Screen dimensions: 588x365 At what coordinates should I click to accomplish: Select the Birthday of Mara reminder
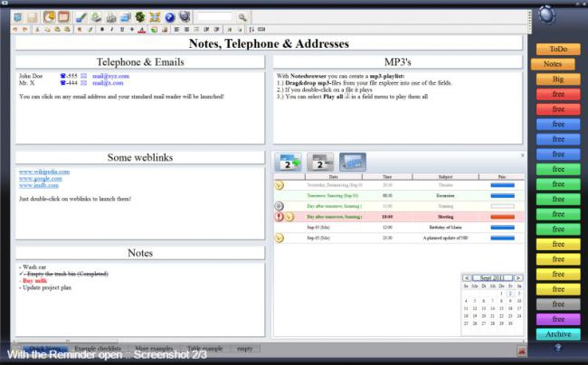pos(445,228)
